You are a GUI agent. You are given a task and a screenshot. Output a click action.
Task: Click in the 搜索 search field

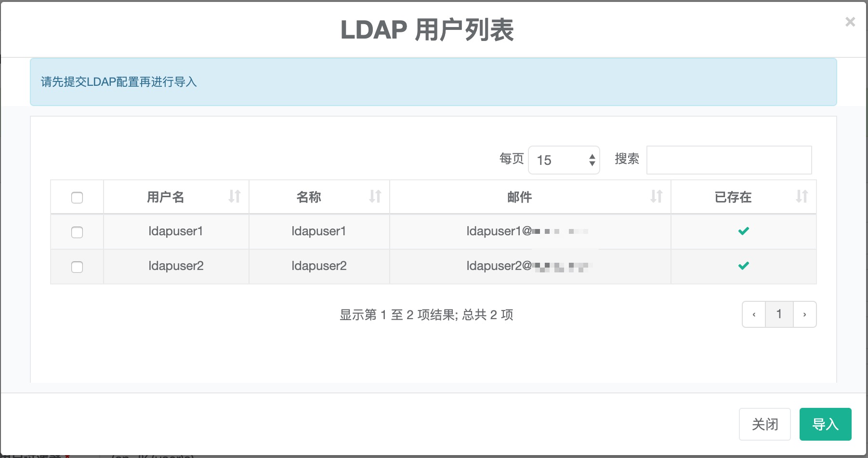729,160
